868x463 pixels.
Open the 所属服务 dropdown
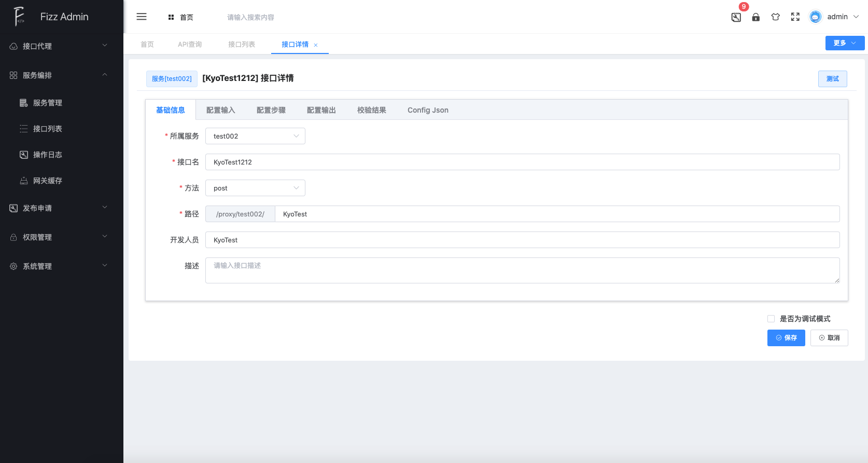[255, 136]
